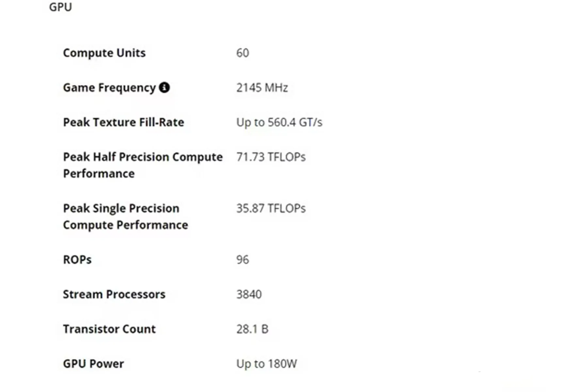
Task: Select the 71.73 TFLOPs value
Action: pos(271,157)
